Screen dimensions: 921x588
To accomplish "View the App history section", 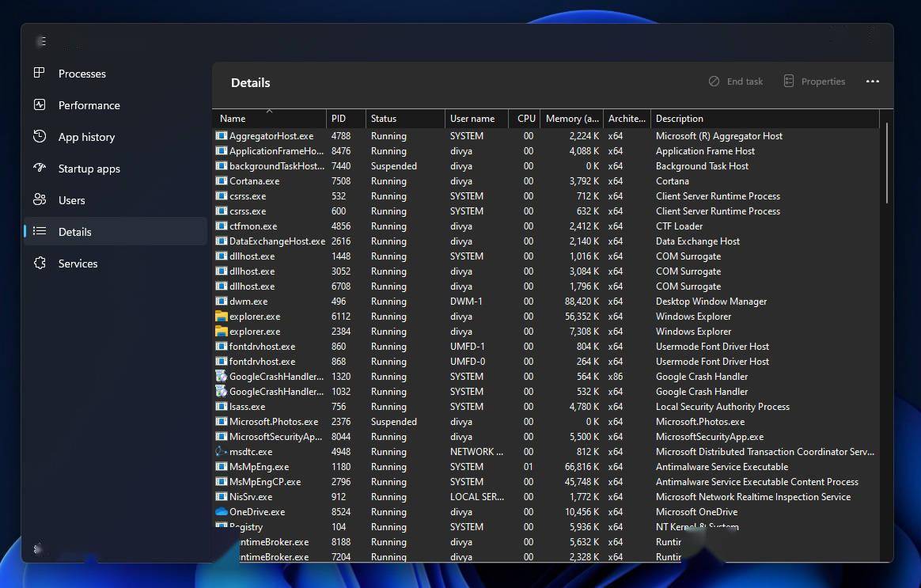I will pyautogui.click(x=87, y=136).
